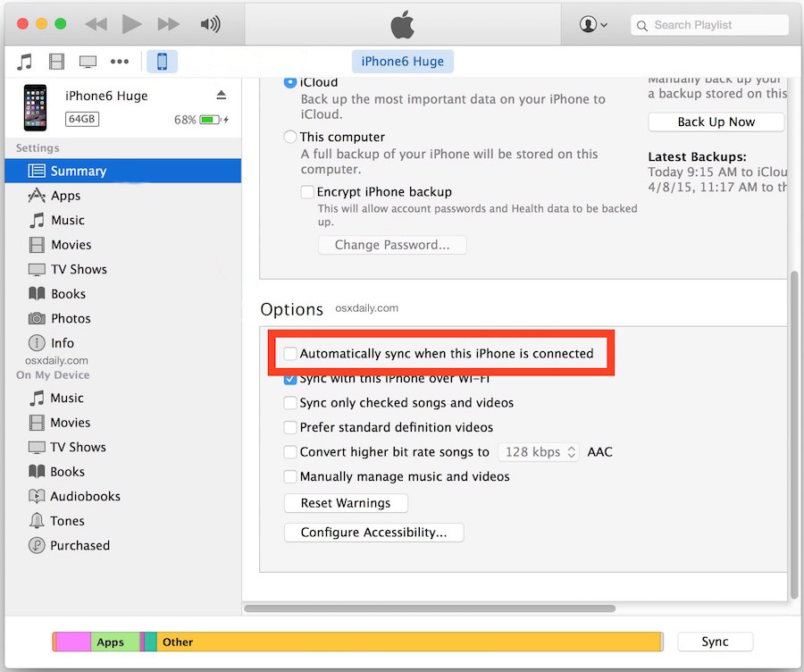
Task: Select the This computer backup option
Action: click(290, 138)
